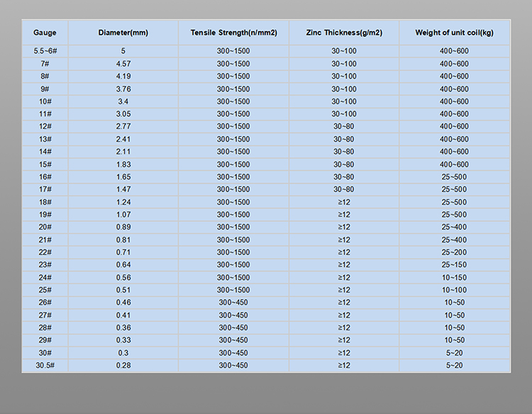The image size is (532, 414).
Task: Select the Tensile Strength(n/mm2) header
Action: [x=234, y=33]
